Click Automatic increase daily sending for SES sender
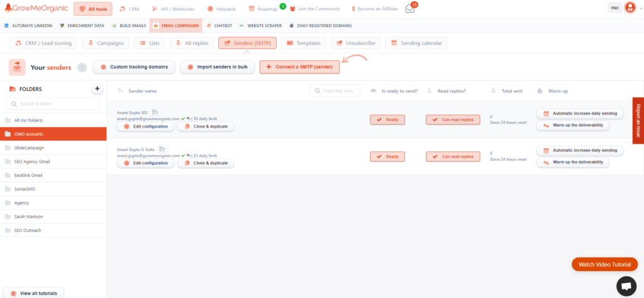Viewport: 644px width, 298px height. pyautogui.click(x=580, y=114)
